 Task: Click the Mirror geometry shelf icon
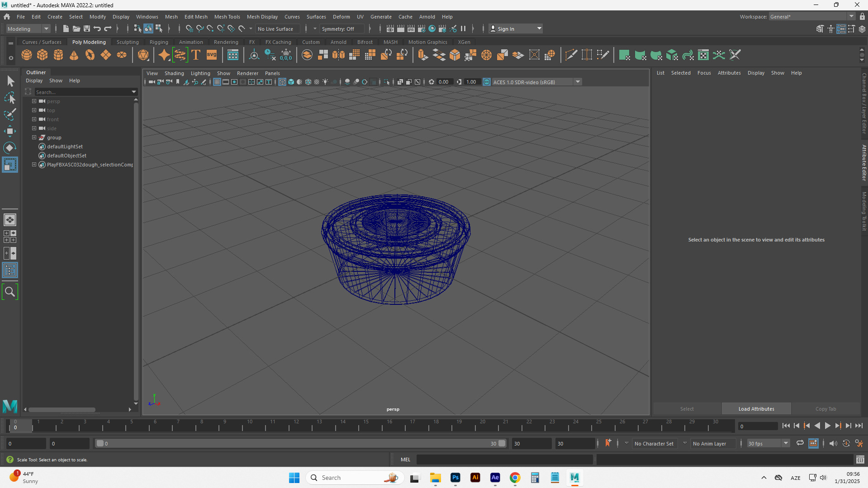pyautogui.click(x=338, y=55)
